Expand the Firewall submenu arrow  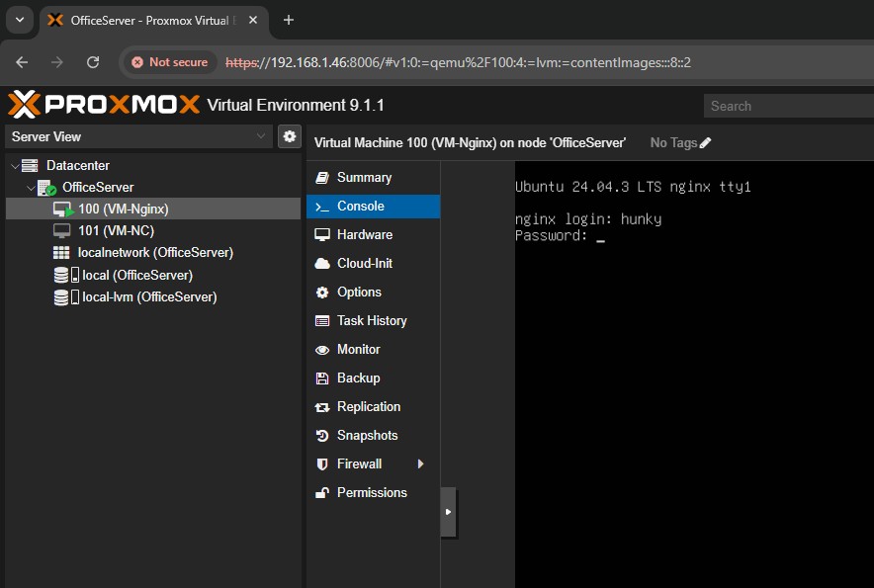(420, 464)
